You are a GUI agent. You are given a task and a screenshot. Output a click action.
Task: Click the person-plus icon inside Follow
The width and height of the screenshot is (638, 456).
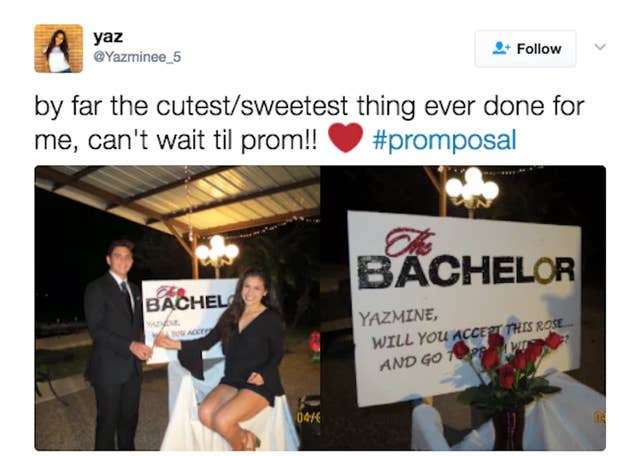[501, 48]
